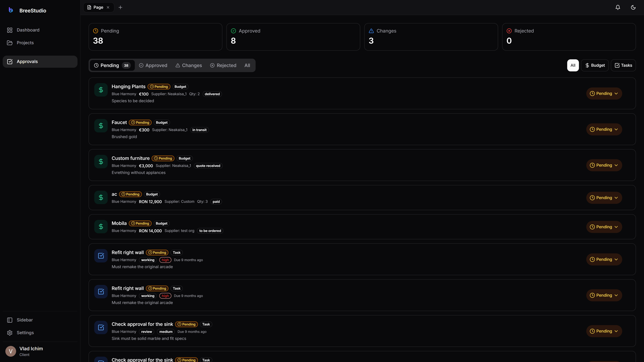Open Pending dropdown for Custom furniture

(x=604, y=165)
